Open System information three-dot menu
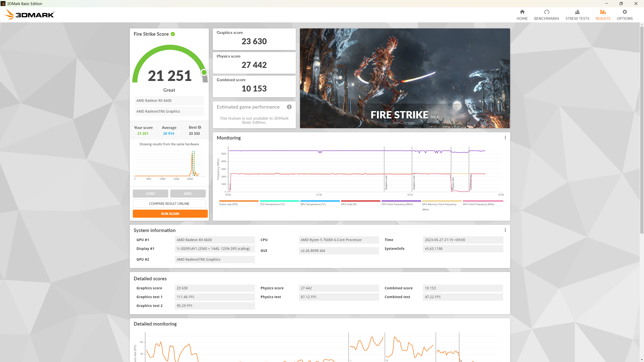This screenshot has width=644, height=362. (x=505, y=230)
